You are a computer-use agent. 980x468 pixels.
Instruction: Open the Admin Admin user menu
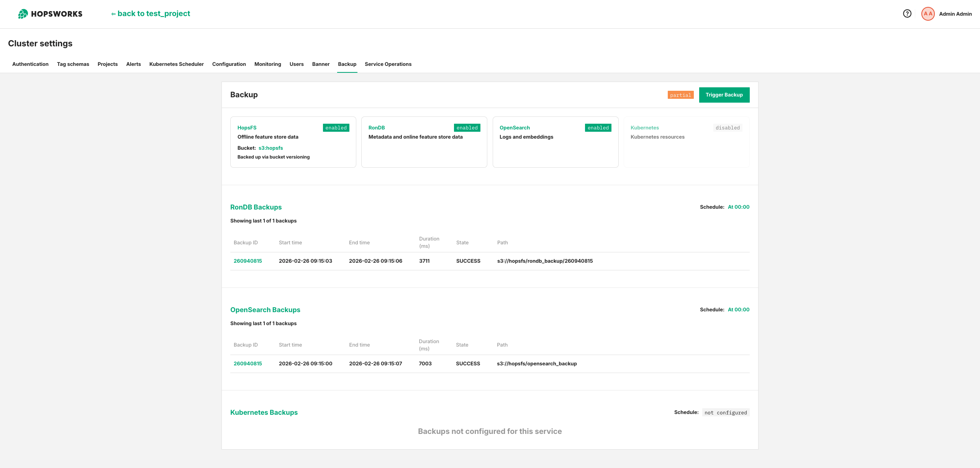tap(955, 14)
